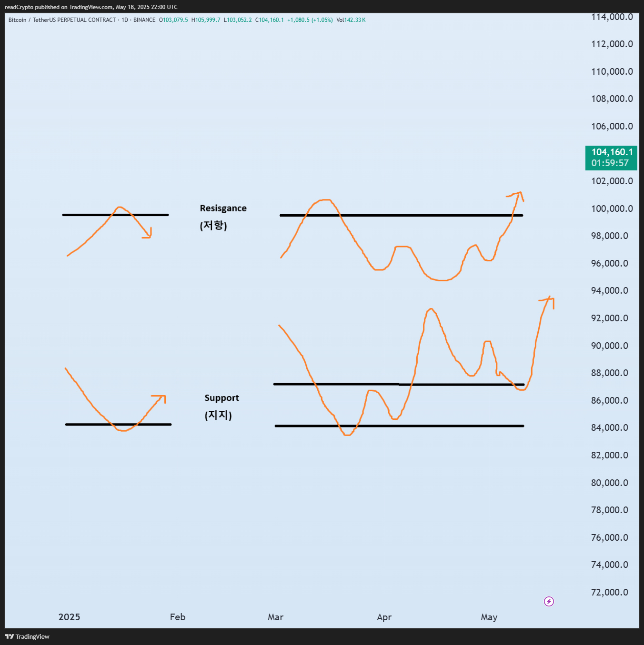Click the current price label 104,160.1
644x645 pixels.
[612, 152]
